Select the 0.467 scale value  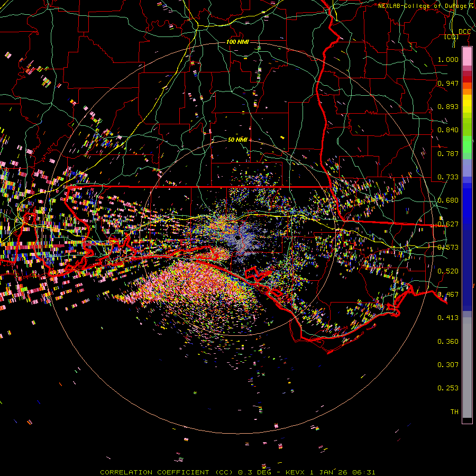pos(448,295)
